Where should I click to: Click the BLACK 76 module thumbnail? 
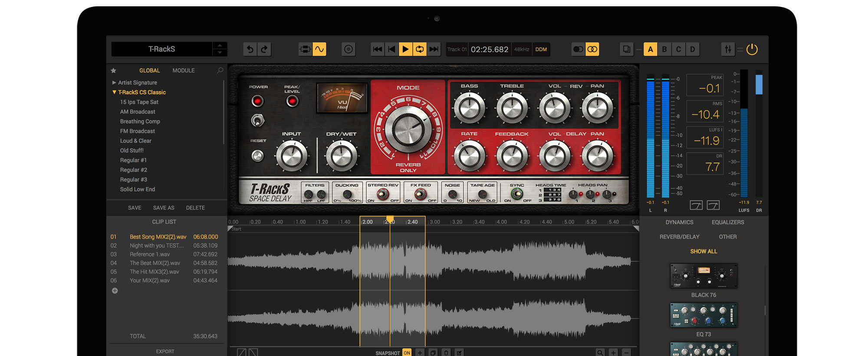[704, 276]
